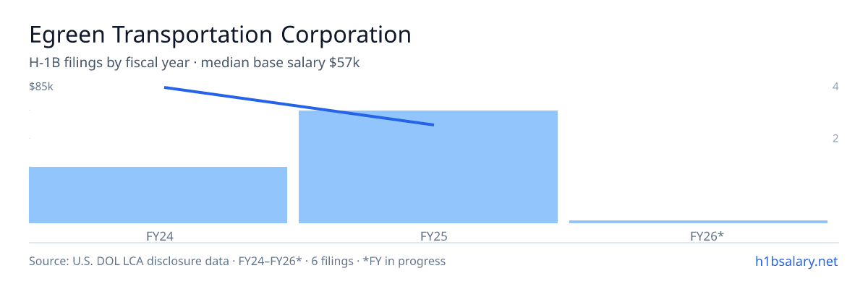The width and height of the screenshot is (868, 289).
Task: Click the median base salary subtitle
Action: point(281,63)
